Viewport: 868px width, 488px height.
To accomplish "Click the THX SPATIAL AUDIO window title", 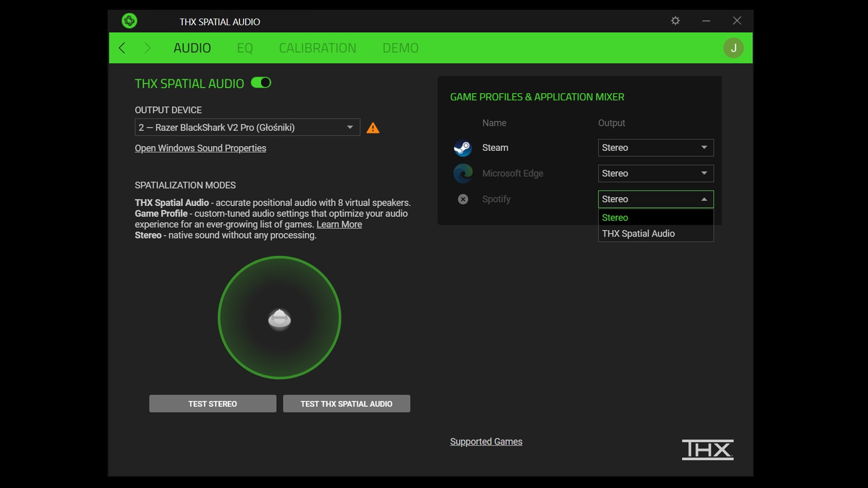I will click(220, 22).
